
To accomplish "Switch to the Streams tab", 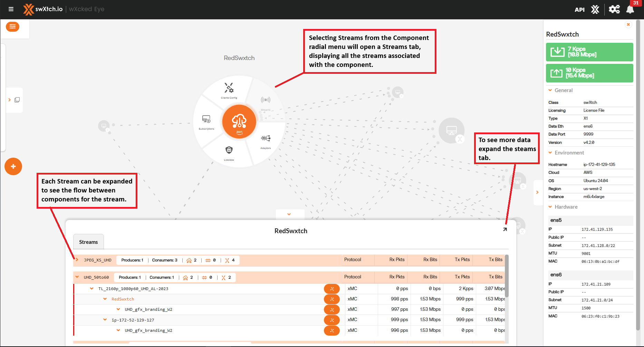I will click(x=88, y=242).
